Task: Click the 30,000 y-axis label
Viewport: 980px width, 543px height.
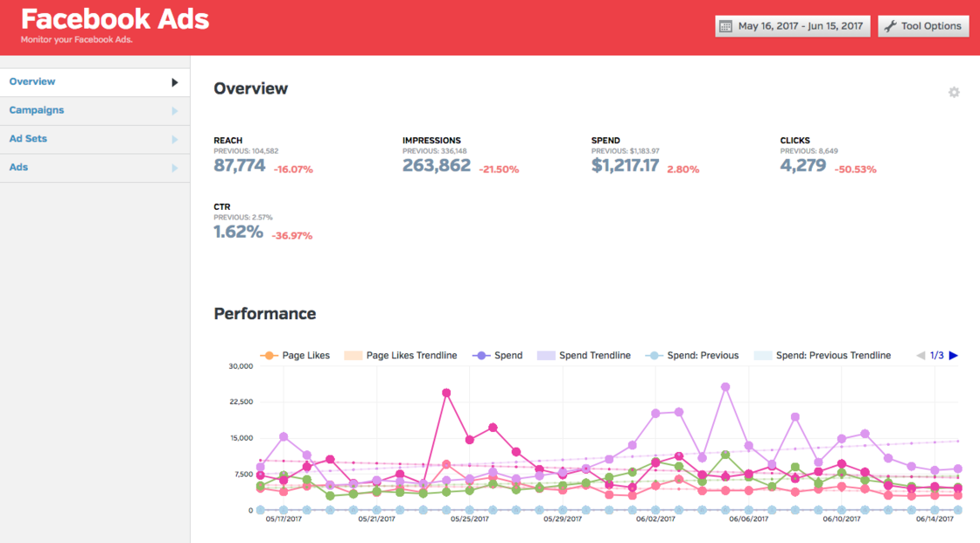Action: 241,366
